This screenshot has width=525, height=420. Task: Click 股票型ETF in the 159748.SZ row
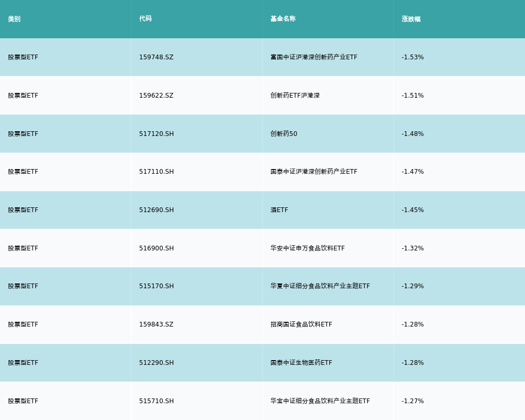(23, 57)
